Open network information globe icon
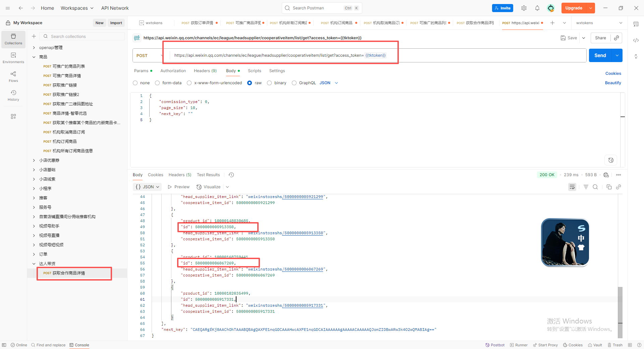This screenshot has height=349, width=644. pyautogui.click(x=606, y=175)
